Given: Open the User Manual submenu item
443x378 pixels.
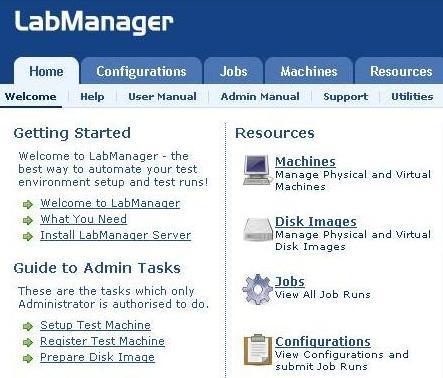Looking at the screenshot, I should click(162, 97).
